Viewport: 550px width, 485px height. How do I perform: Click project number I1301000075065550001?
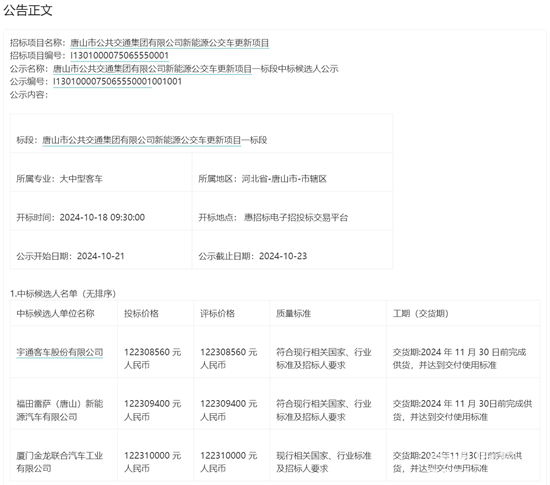click(x=120, y=56)
